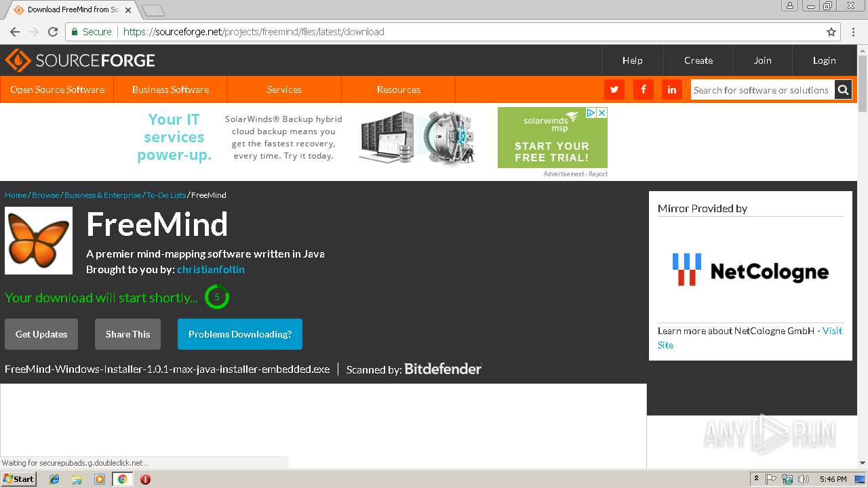Viewport: 868px width, 488px height.
Task: Click the Browse breadcrumb link
Action: [45, 195]
